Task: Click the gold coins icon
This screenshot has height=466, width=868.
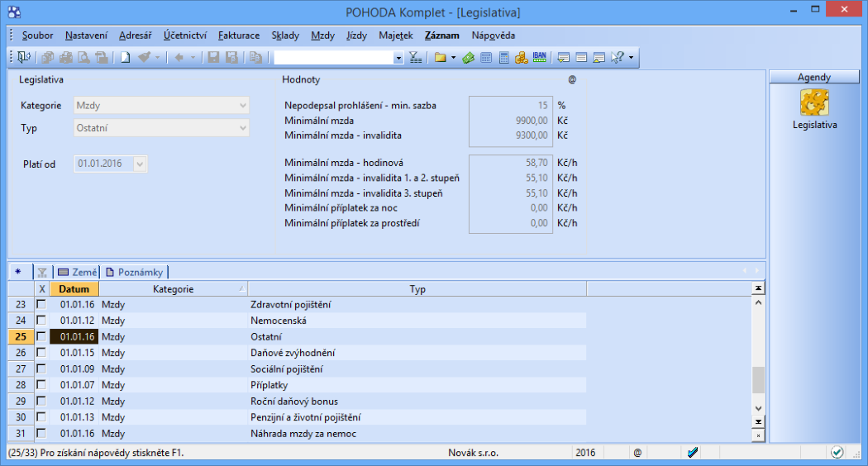Action: tap(522, 57)
